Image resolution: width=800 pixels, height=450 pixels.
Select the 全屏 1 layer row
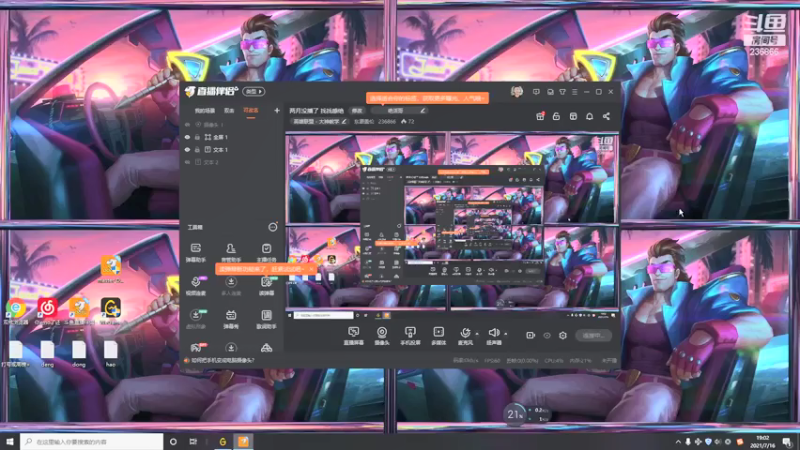tap(231, 137)
